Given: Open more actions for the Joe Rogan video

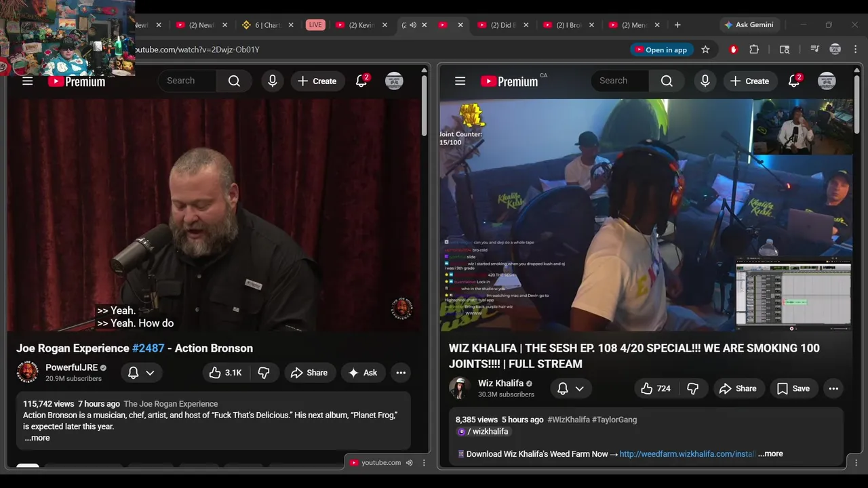Looking at the screenshot, I should point(401,373).
